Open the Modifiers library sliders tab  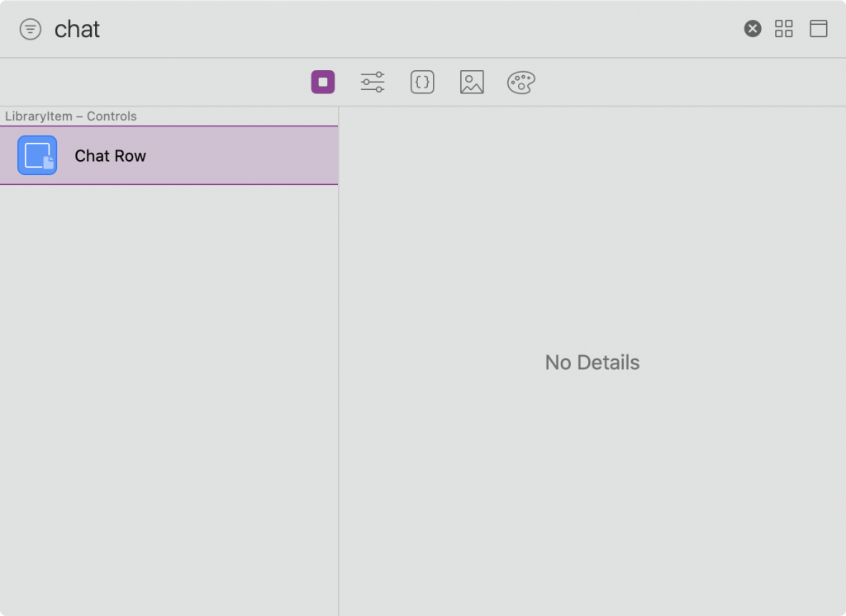tap(373, 82)
